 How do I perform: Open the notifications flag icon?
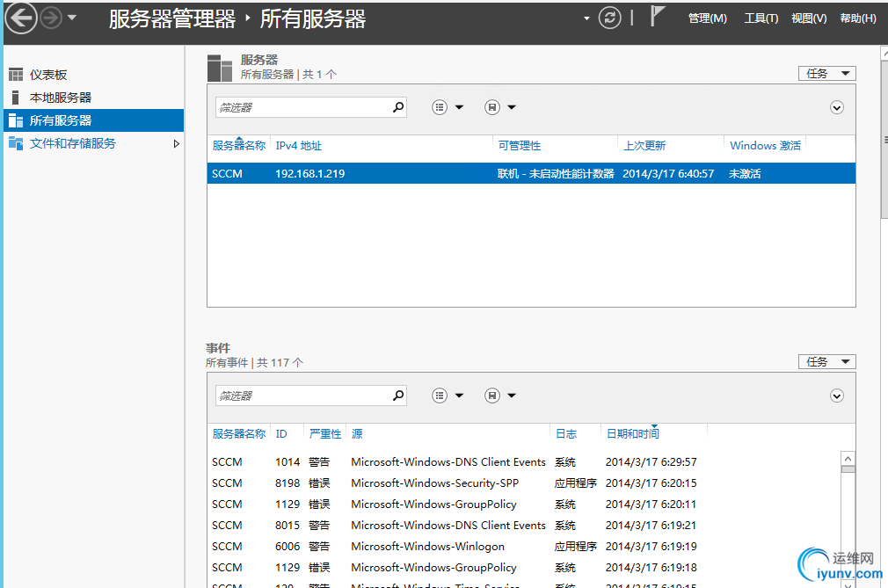pos(657,16)
